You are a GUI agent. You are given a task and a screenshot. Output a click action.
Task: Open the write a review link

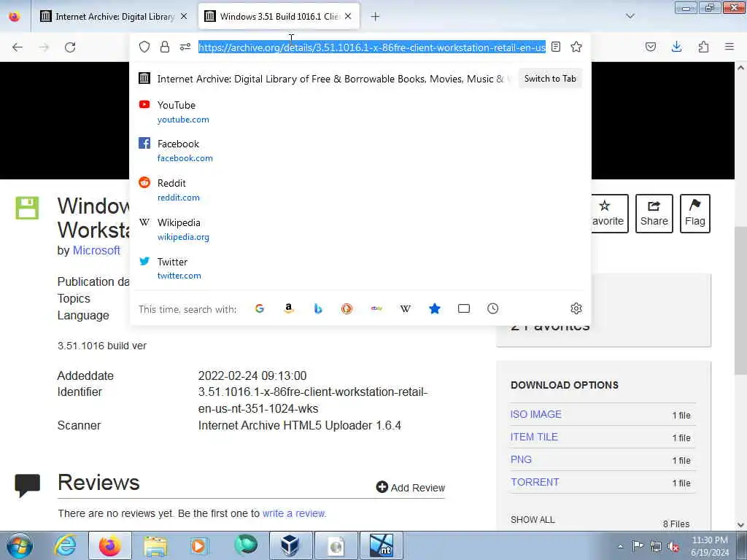pyautogui.click(x=294, y=513)
